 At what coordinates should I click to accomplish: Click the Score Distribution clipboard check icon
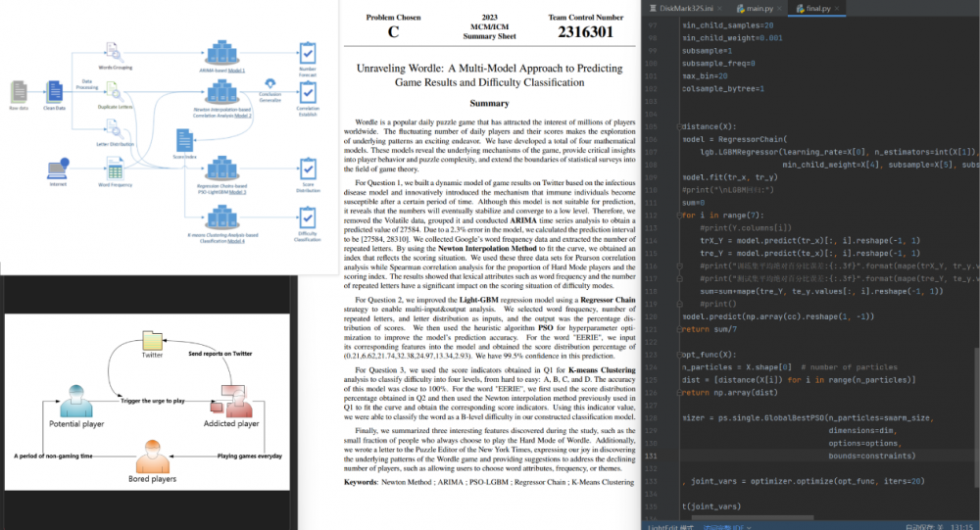[308, 169]
